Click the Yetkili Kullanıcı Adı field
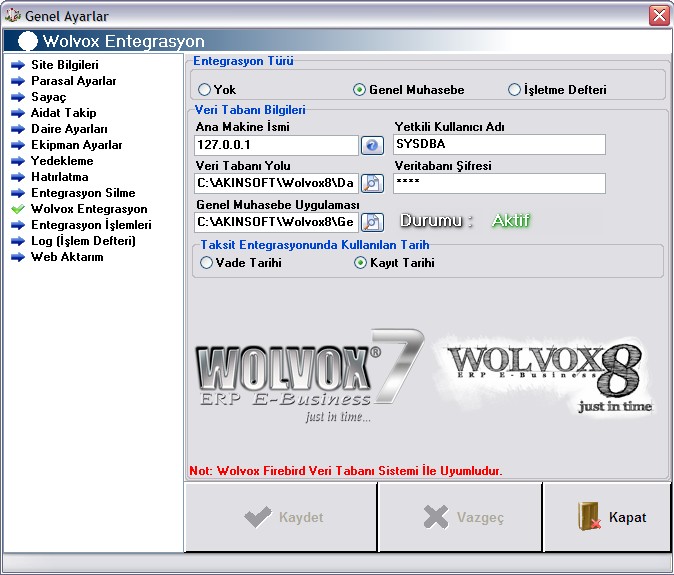The height and width of the screenshot is (575, 674). [x=499, y=144]
